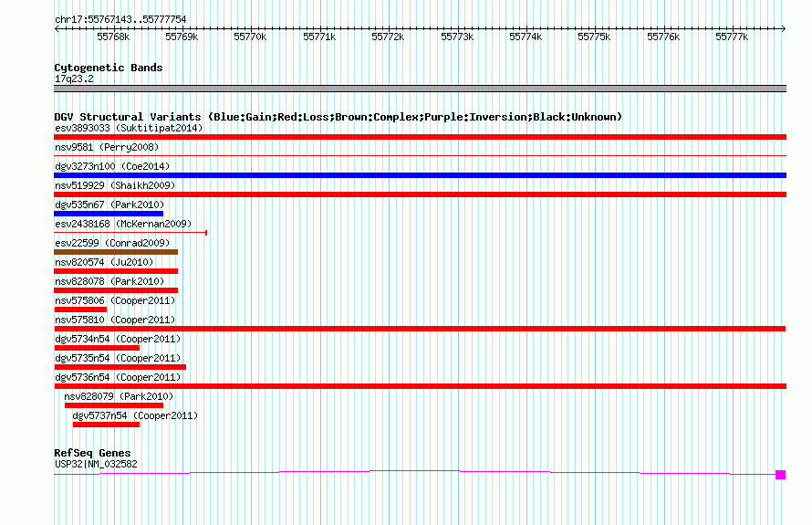
Task: Click the 55773k ruler mark
Action: point(457,37)
